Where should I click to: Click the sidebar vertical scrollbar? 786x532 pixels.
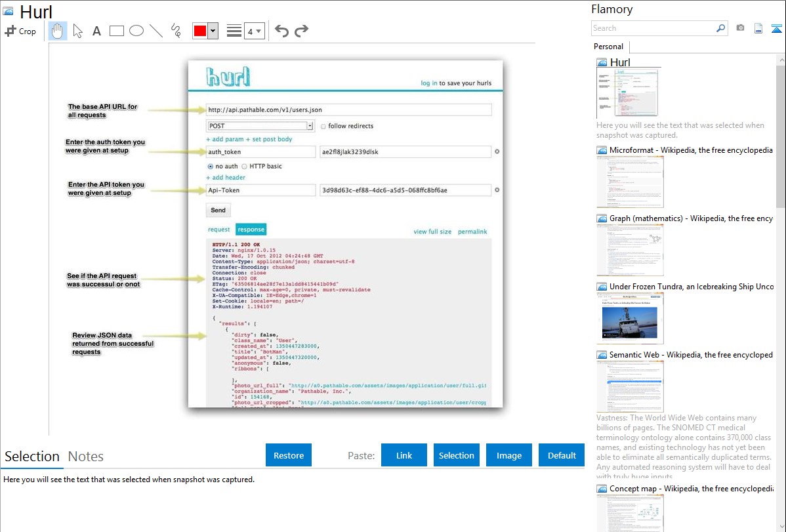tap(781, 135)
